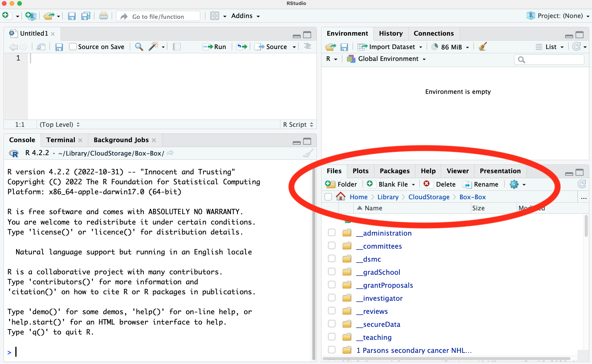592x364 pixels.
Task: Click the Files pane vertical scrollbar
Action: (x=586, y=226)
